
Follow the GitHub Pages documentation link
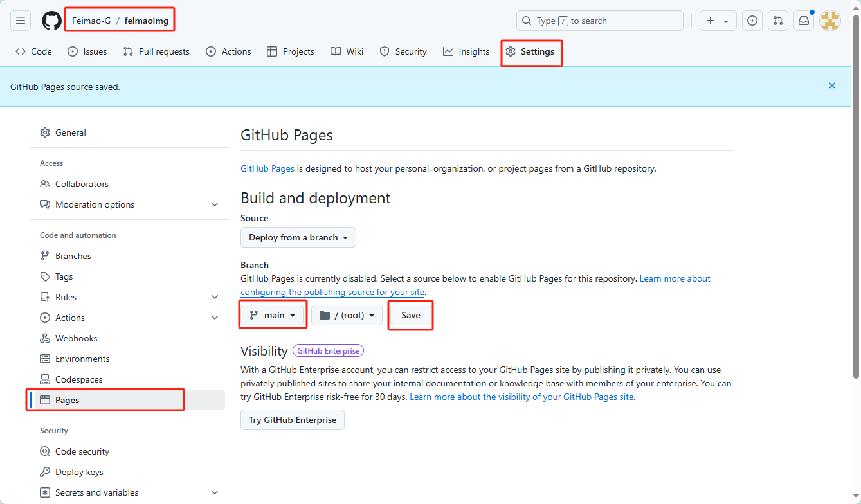[267, 168]
